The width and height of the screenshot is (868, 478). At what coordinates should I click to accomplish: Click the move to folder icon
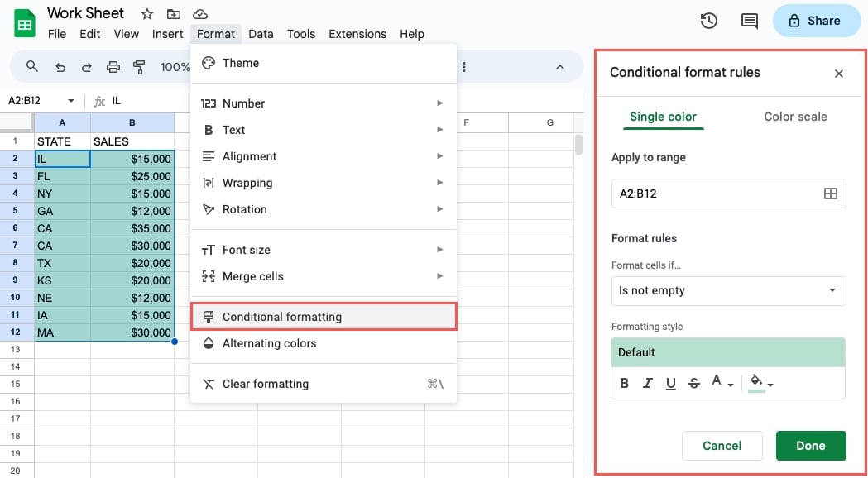point(174,14)
